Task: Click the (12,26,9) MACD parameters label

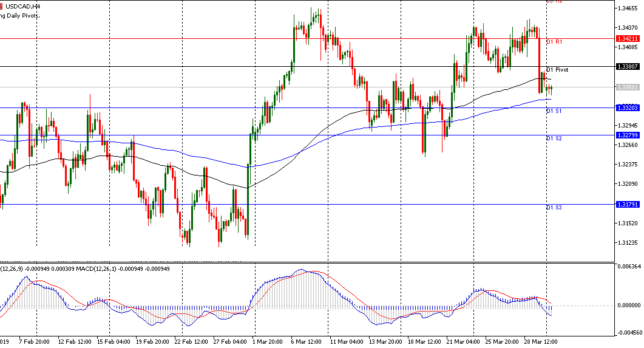Action: tap(12, 269)
